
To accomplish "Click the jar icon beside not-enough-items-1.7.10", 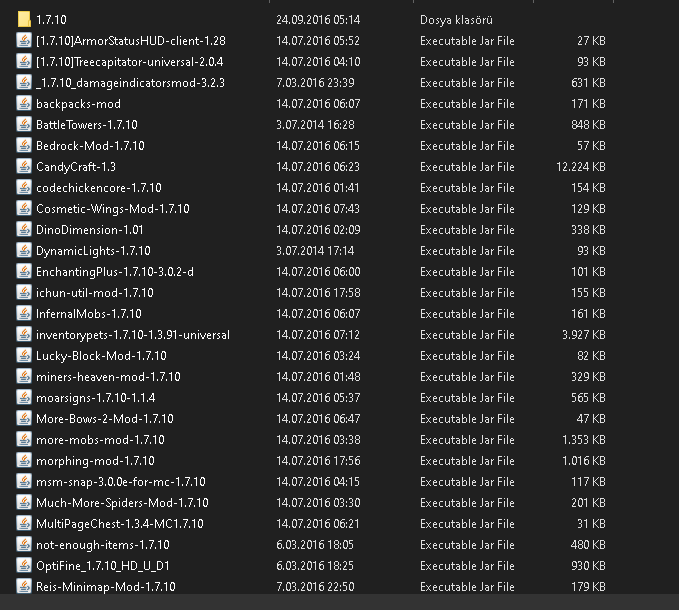I will [x=24, y=545].
